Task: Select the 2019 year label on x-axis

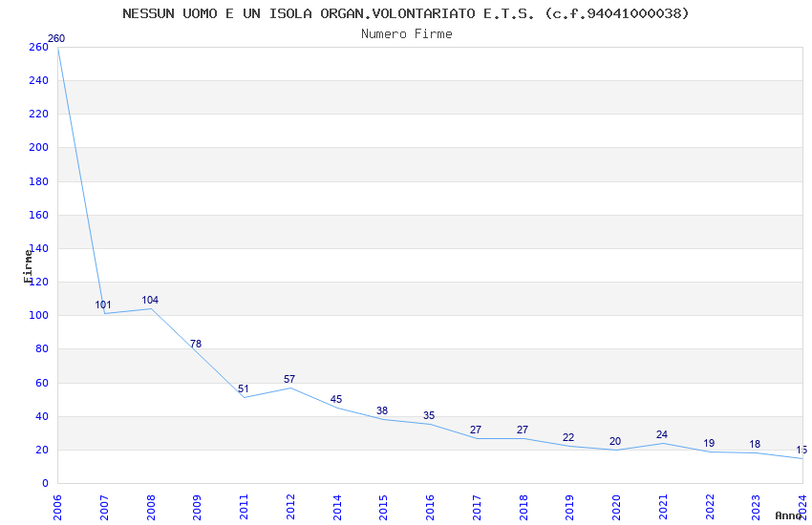Action: coord(569,507)
